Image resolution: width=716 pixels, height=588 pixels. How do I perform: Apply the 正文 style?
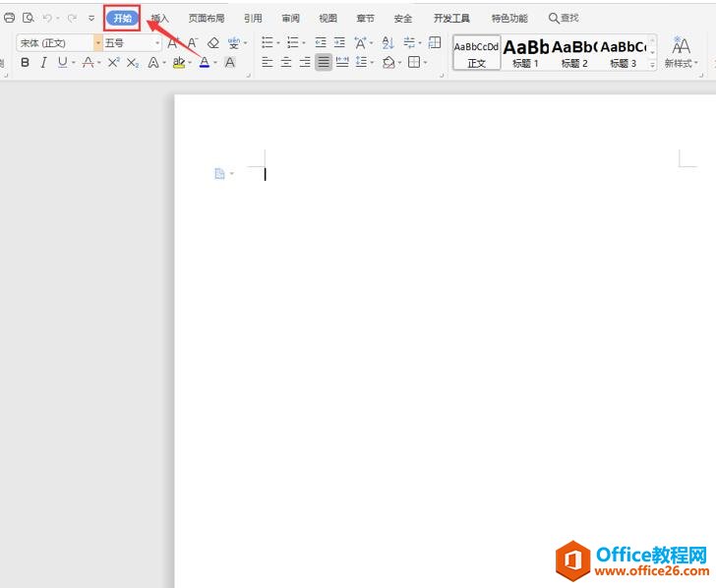pos(477,52)
